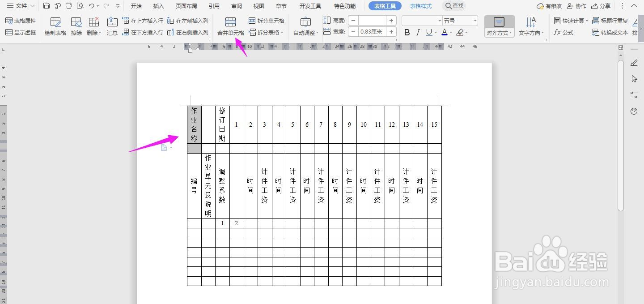Click highlight/shading color brush
The width and height of the screenshot is (644, 304).
(x=460, y=32)
